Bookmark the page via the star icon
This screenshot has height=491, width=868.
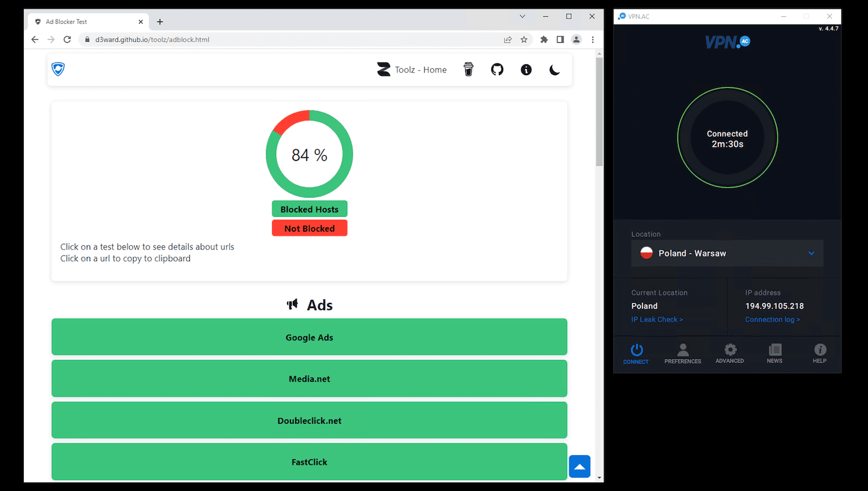click(x=524, y=39)
